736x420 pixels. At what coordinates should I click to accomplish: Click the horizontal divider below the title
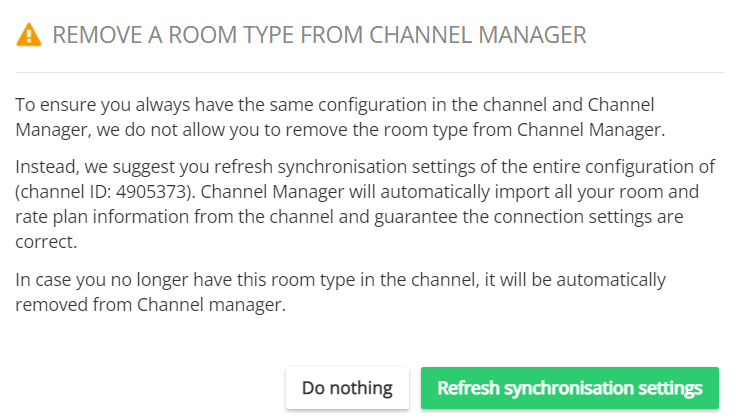[369, 72]
